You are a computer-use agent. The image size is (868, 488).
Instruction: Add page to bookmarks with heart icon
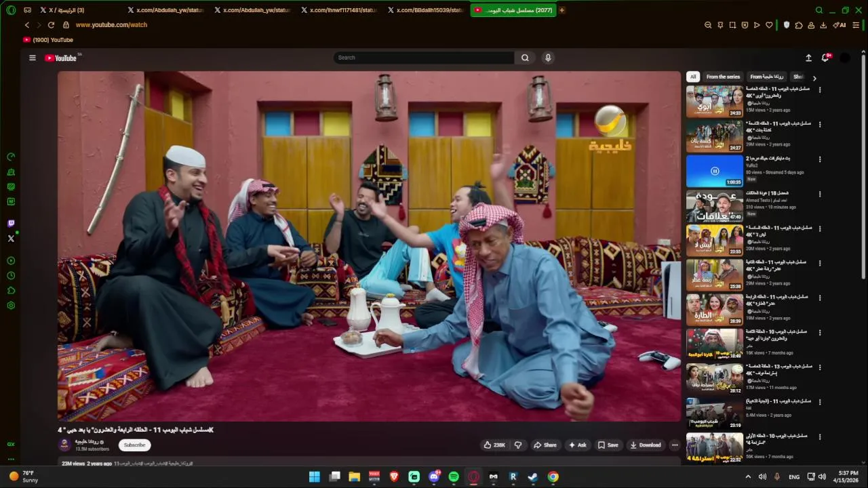click(769, 25)
